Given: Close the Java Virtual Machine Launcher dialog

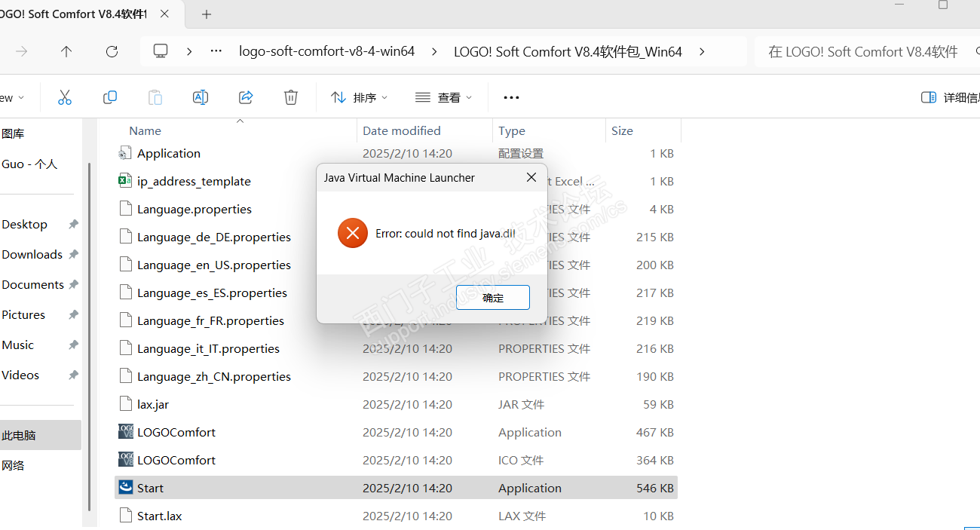Looking at the screenshot, I should click(531, 177).
